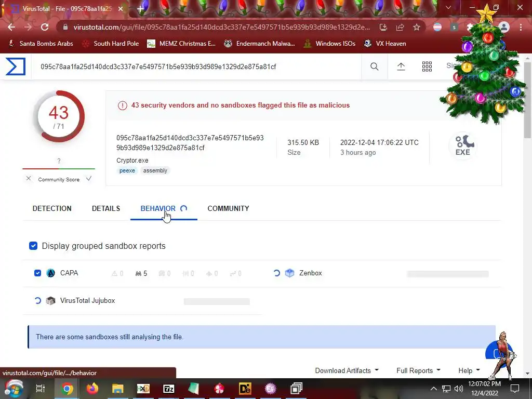Open 7-Zip from the taskbar
This screenshot has width=532, height=399.
(169, 389)
